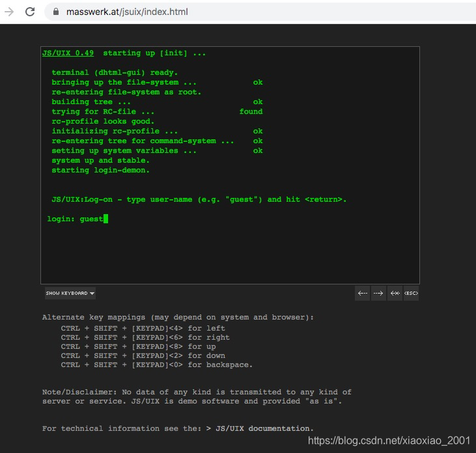Click the '[KEYPAD]<8> for up' line
Image resolution: width=476 pixels, height=453 pixels.
[139, 346]
